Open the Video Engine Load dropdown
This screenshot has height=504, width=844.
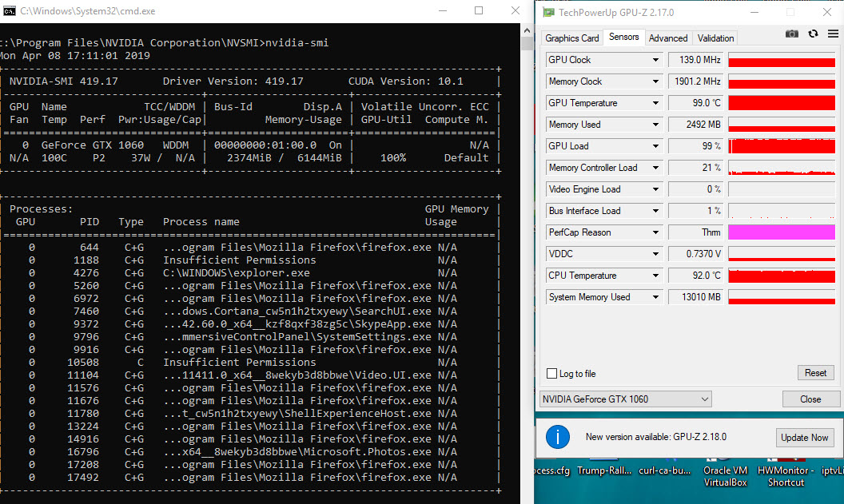tap(655, 189)
